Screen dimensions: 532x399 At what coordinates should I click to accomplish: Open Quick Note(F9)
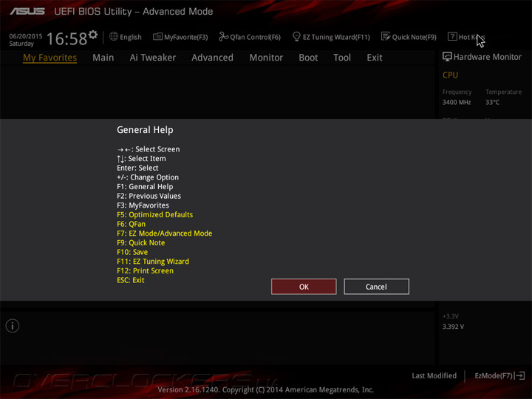(x=415, y=37)
